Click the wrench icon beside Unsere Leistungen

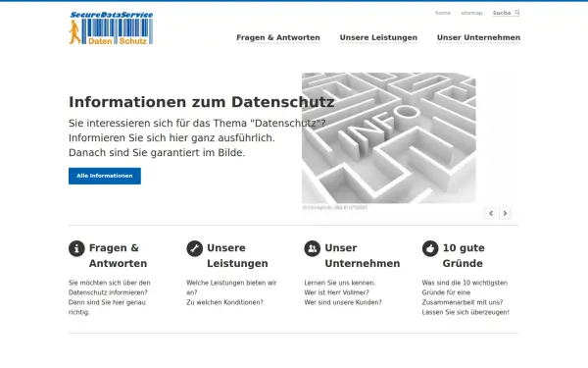coord(194,248)
